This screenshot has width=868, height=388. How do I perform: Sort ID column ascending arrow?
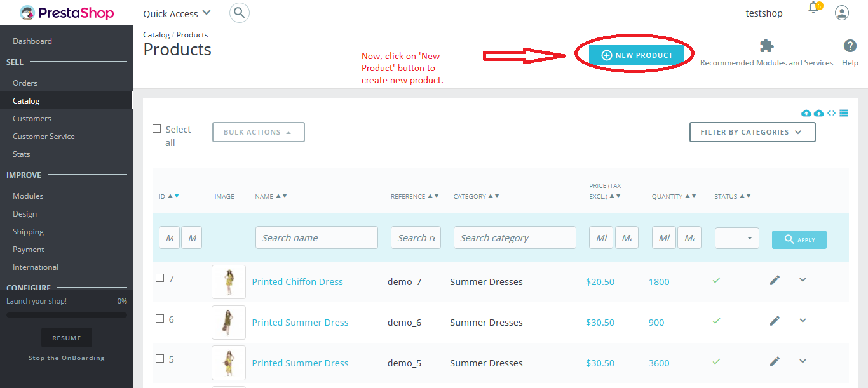(x=170, y=196)
